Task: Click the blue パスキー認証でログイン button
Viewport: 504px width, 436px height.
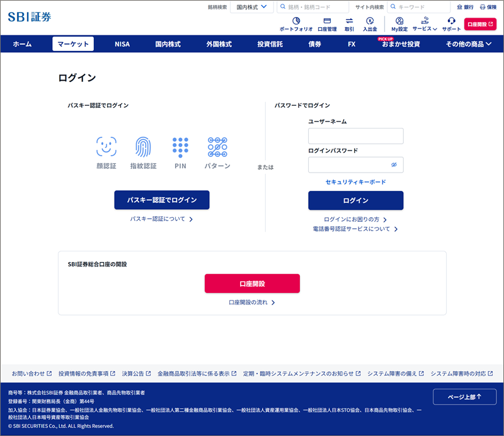Action: click(x=162, y=200)
